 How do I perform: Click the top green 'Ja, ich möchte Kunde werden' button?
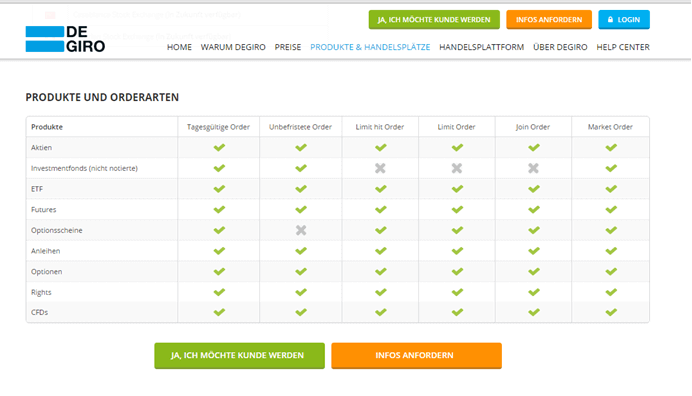[434, 20]
